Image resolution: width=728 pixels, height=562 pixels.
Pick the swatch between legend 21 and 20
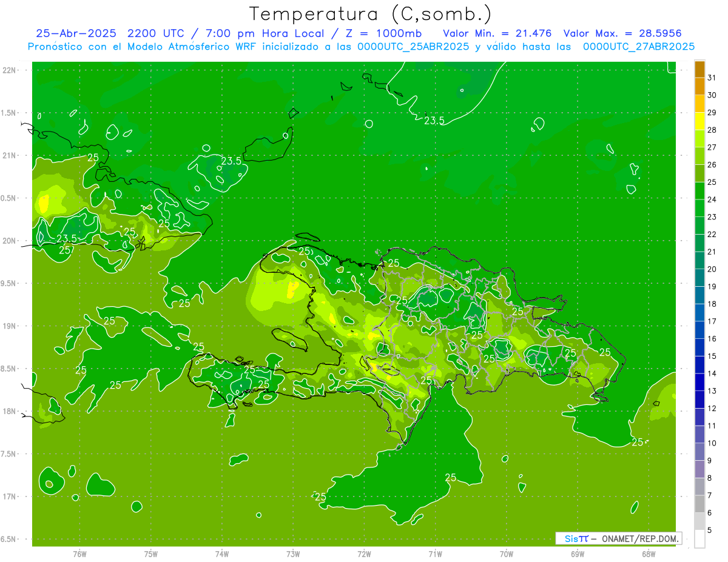click(699, 261)
